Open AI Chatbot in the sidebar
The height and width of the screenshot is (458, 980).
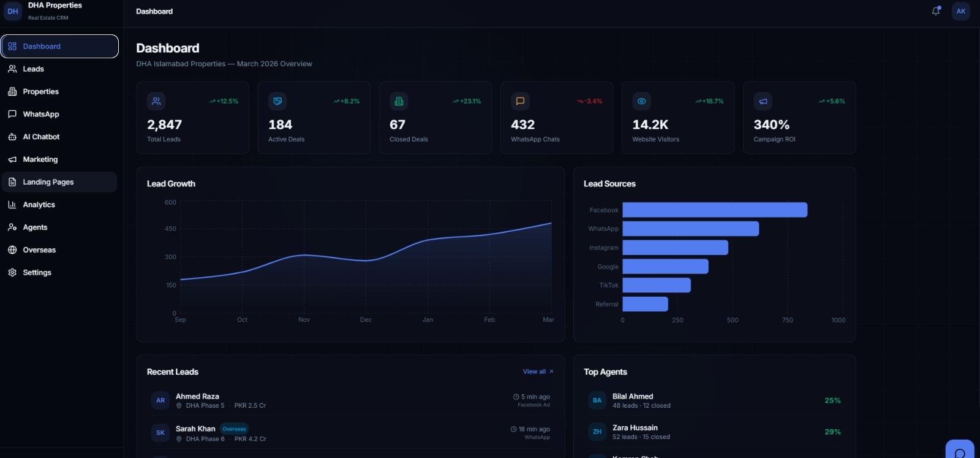pyautogui.click(x=59, y=137)
